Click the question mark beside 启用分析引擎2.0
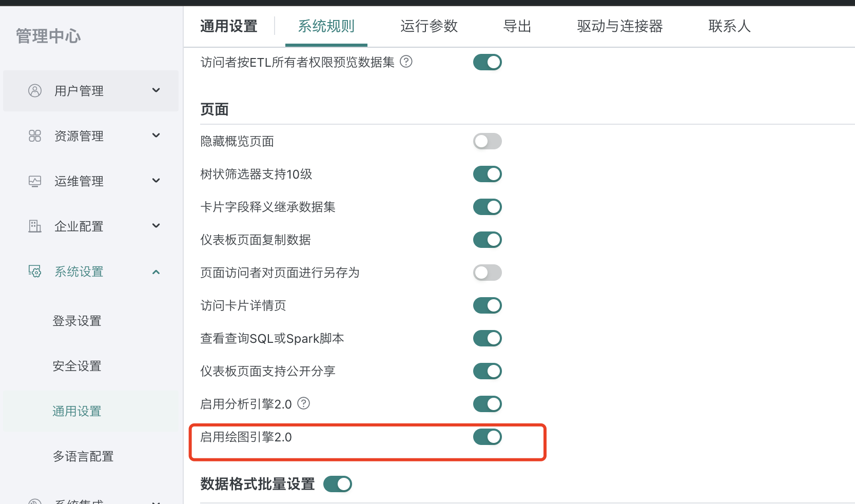This screenshot has width=855, height=504. point(304,404)
